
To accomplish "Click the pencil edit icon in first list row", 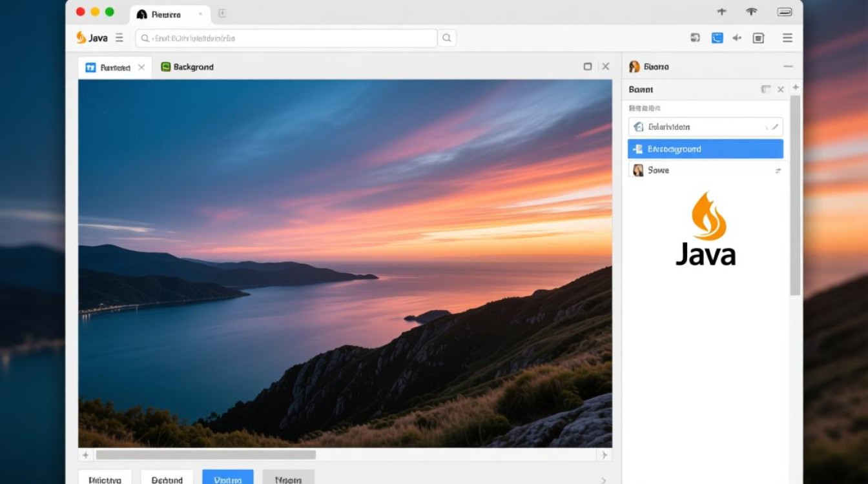I will coord(776,127).
